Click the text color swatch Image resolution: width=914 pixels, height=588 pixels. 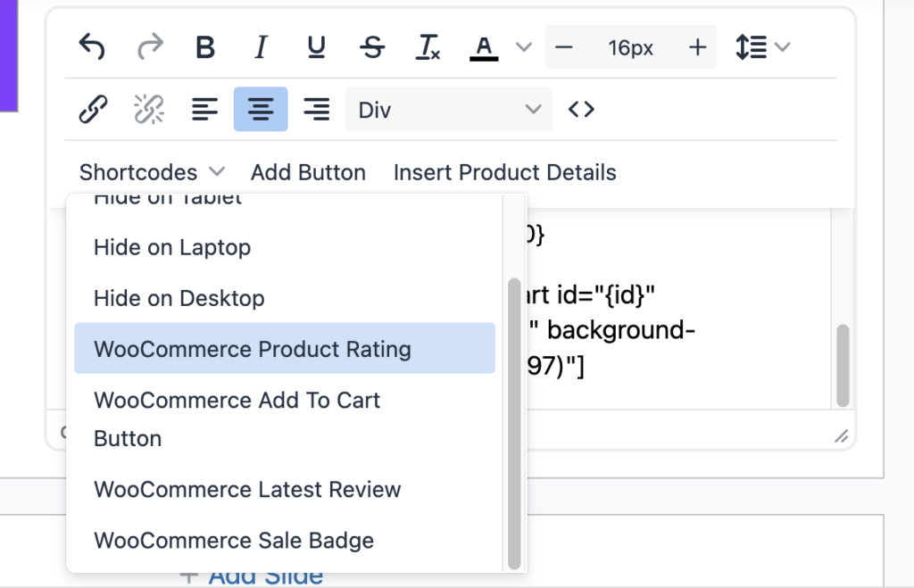[483, 47]
